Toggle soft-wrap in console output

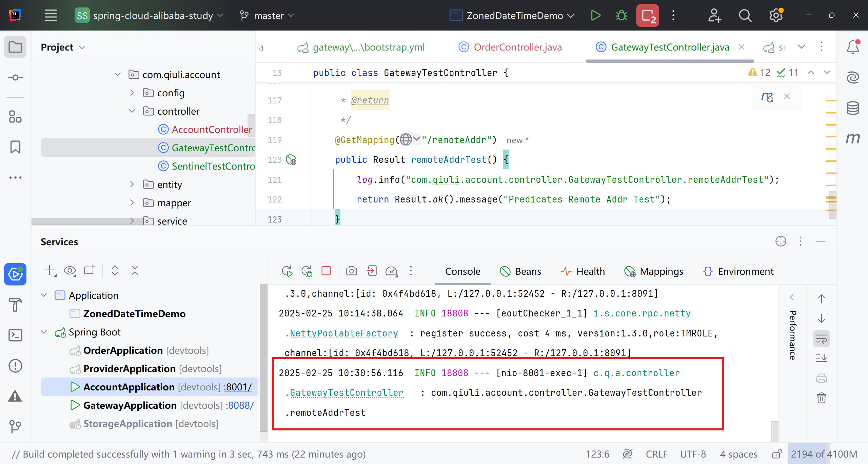(x=821, y=339)
